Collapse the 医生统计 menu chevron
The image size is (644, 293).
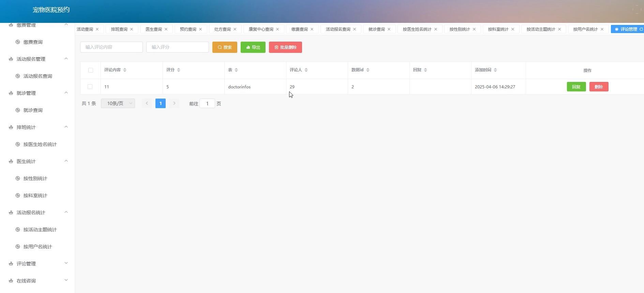66,161
